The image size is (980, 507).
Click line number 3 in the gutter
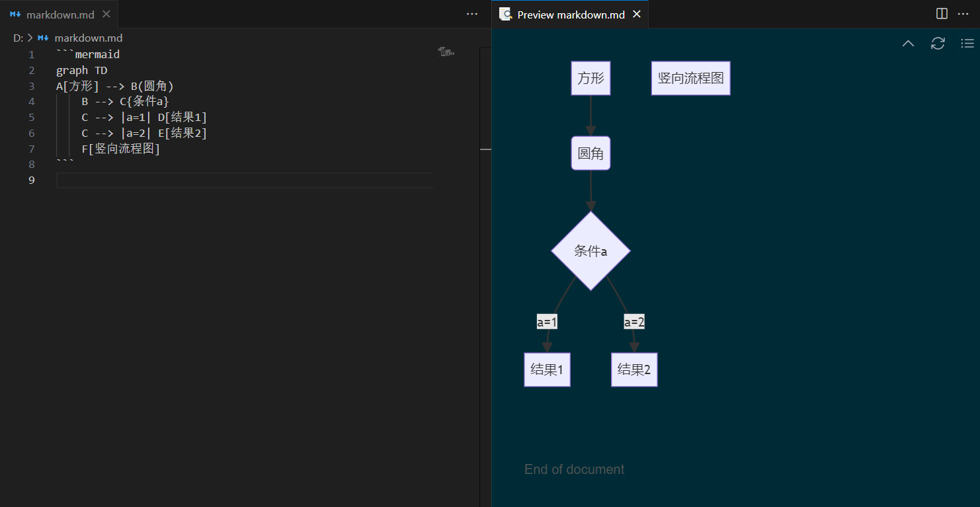pos(32,86)
